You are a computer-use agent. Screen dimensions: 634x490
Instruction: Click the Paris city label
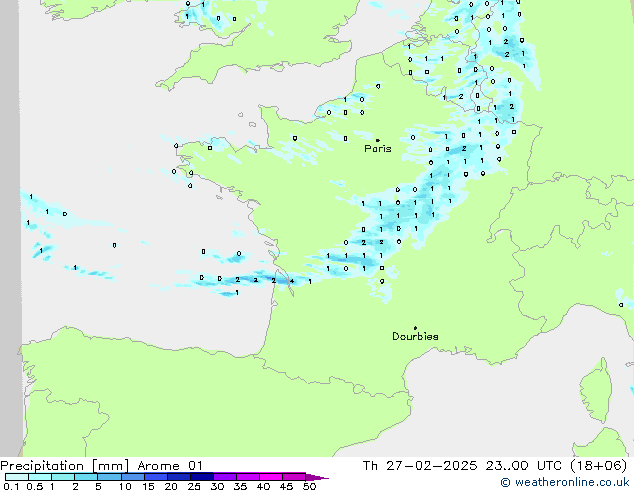(378, 149)
